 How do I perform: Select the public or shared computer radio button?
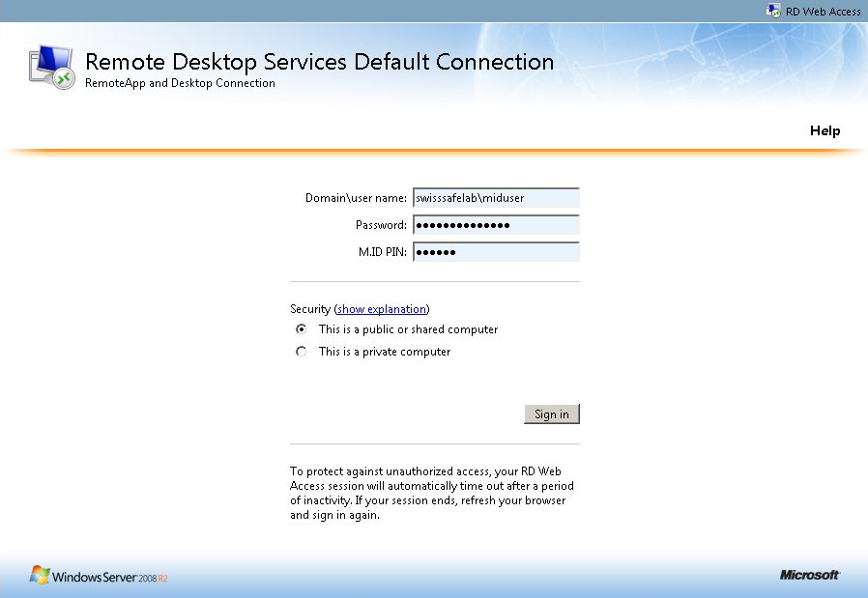click(302, 329)
